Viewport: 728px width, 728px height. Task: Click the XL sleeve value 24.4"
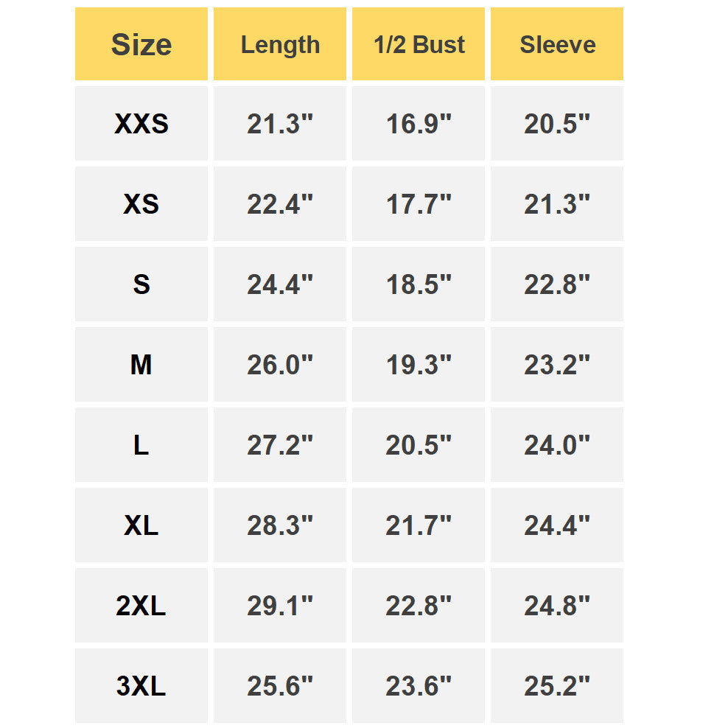tap(557, 525)
